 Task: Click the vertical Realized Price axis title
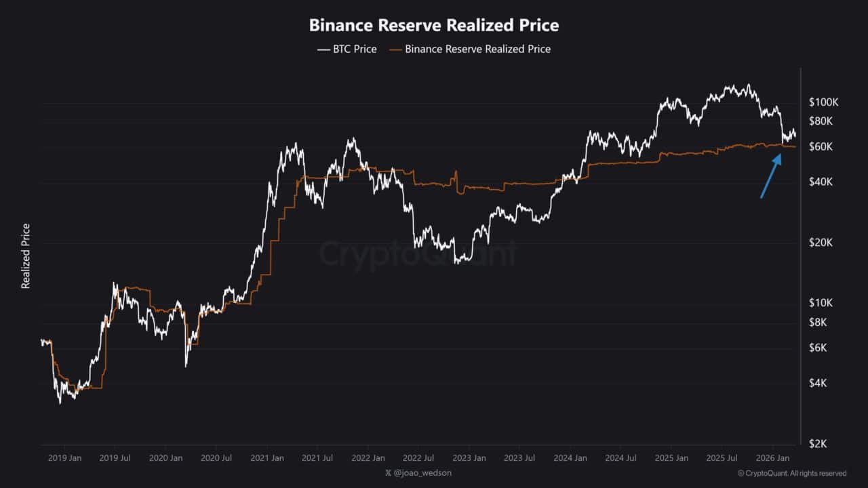(26, 256)
